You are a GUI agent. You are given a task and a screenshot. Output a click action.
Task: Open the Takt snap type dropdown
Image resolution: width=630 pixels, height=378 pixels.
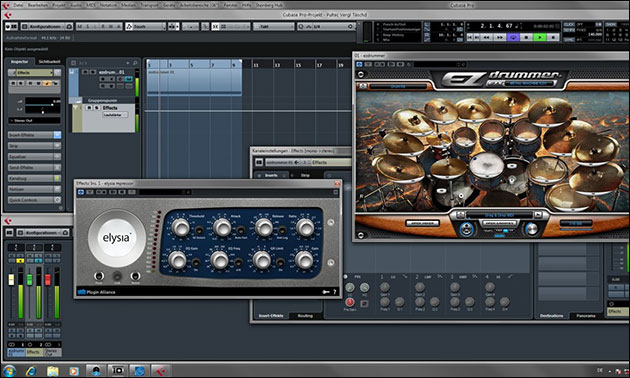coord(273,27)
